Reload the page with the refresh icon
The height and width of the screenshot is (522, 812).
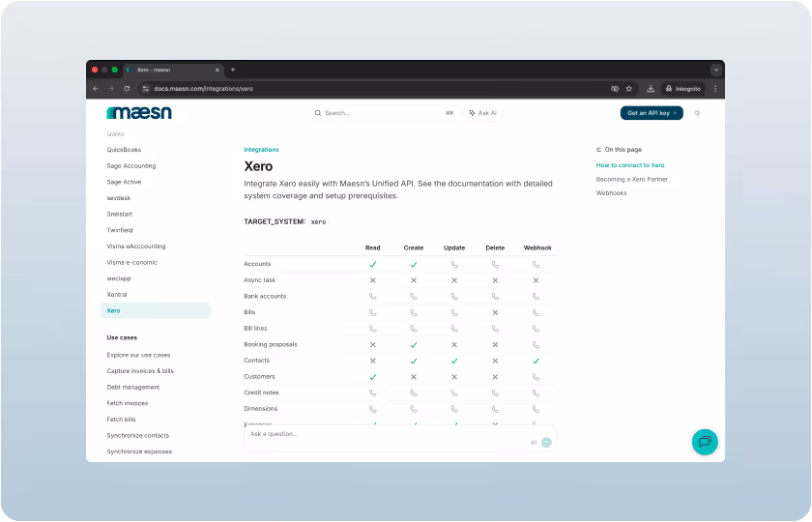[x=127, y=89]
